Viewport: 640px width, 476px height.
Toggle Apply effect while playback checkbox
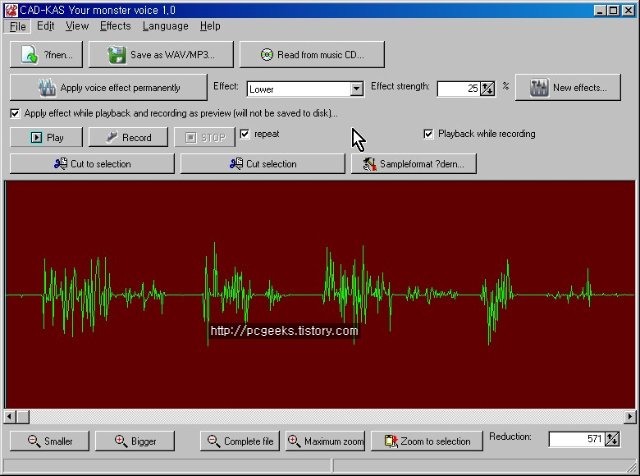15,113
